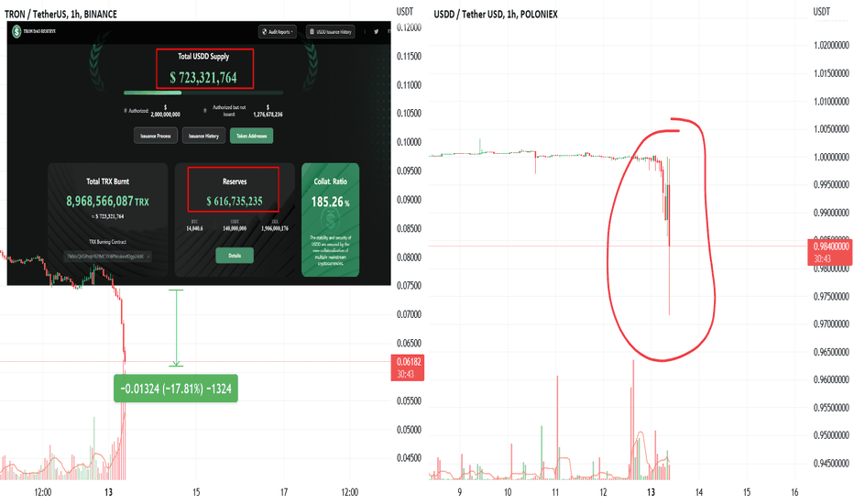Click the TRX Burning Contract address field

pyautogui.click(x=108, y=256)
